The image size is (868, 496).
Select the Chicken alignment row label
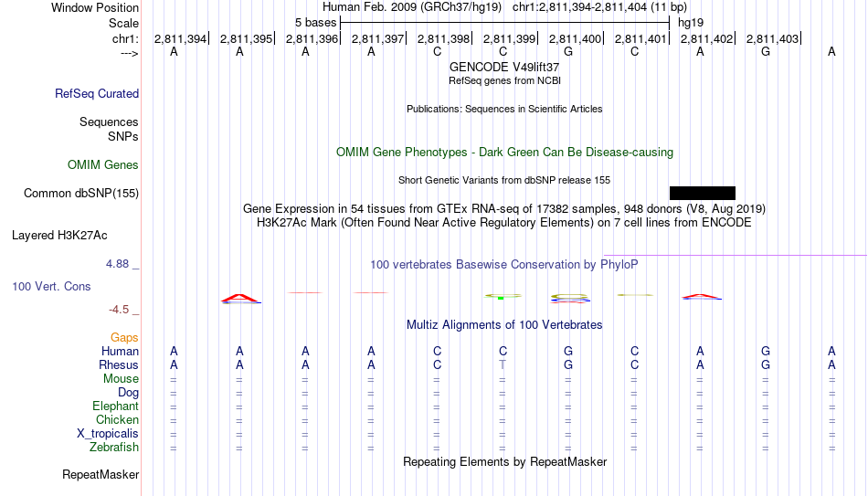[117, 420]
